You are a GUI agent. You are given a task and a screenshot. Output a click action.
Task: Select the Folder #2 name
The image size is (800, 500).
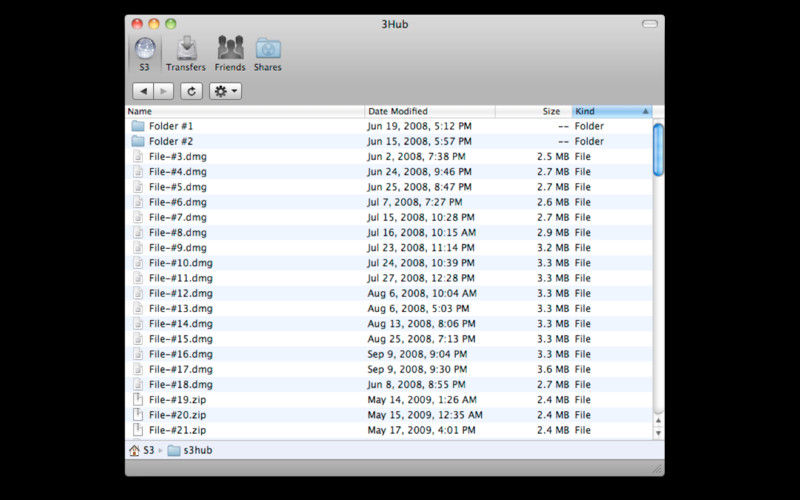171,141
